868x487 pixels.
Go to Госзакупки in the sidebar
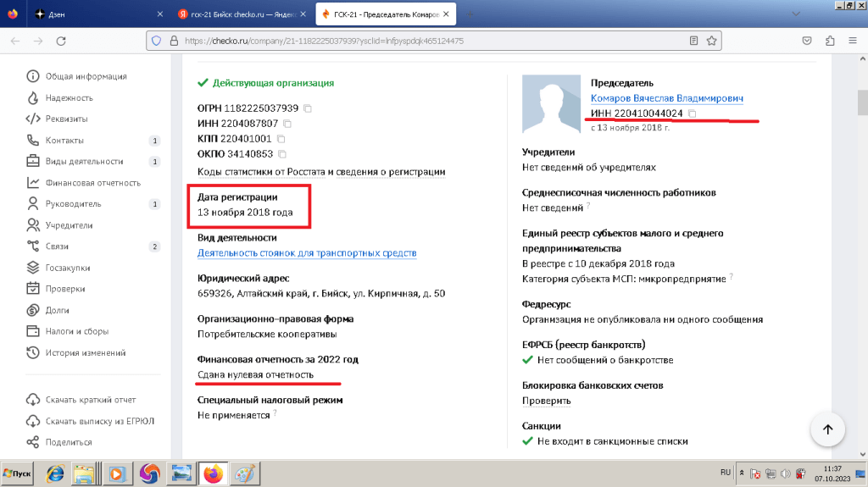pyautogui.click(x=70, y=268)
